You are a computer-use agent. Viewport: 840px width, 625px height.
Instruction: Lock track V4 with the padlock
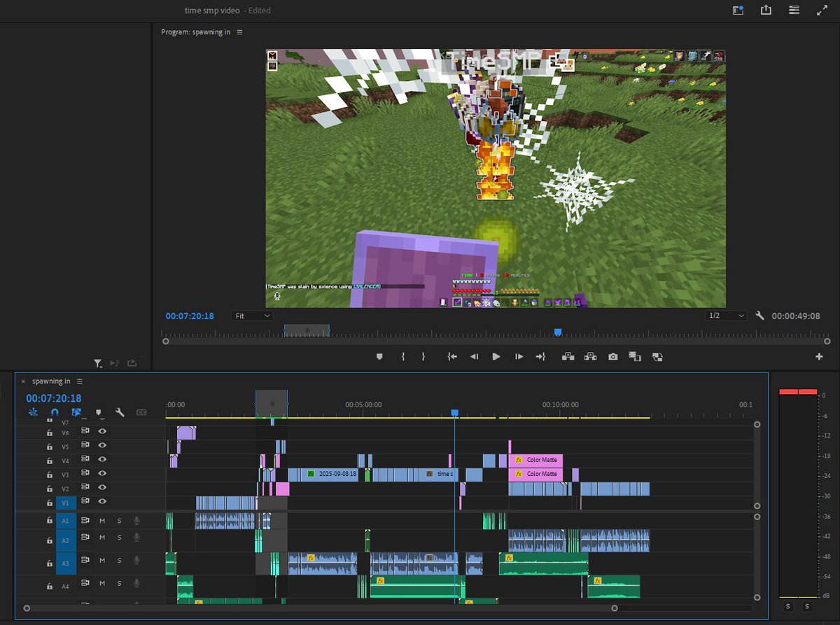[49, 460]
